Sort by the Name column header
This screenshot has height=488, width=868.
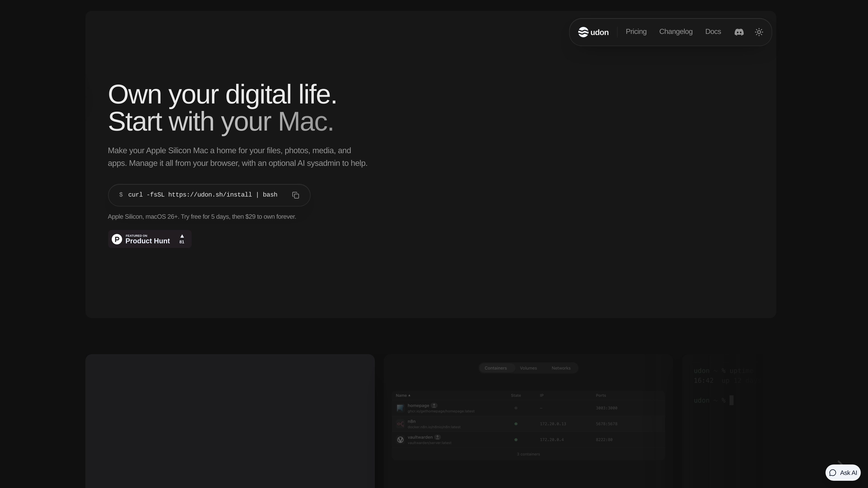point(403,395)
